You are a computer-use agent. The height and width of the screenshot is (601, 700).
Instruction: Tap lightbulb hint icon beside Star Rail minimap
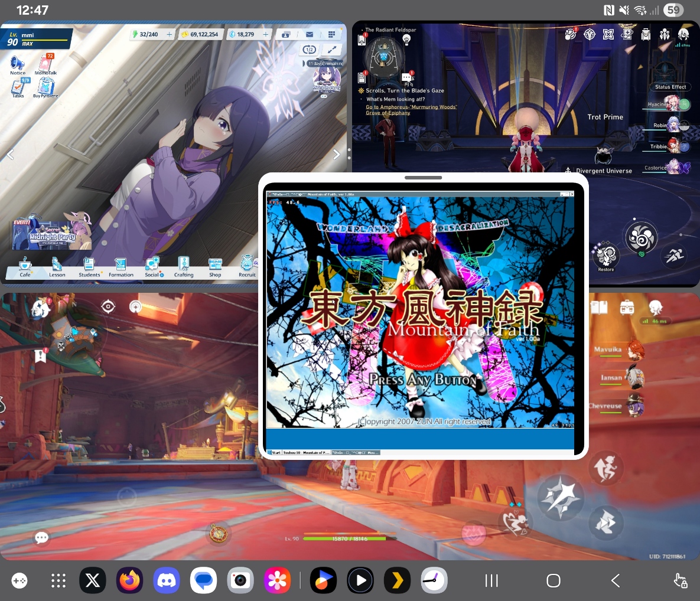[x=406, y=40]
